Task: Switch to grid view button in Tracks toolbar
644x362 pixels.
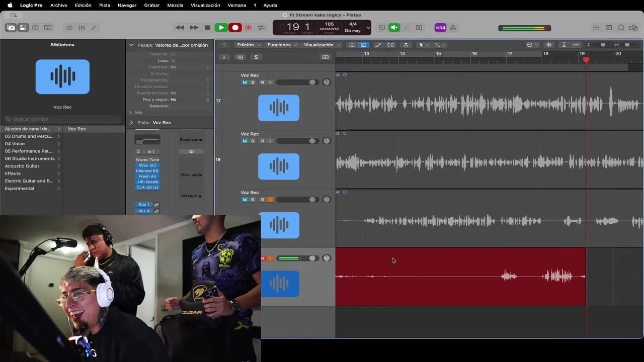Action: pyautogui.click(x=352, y=45)
